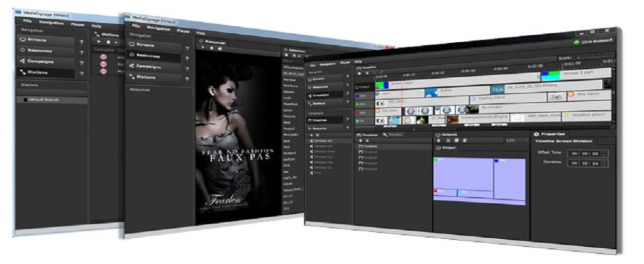644x264 pixels.
Task: Click help icon beside Resources in left window
Action: 82,53
